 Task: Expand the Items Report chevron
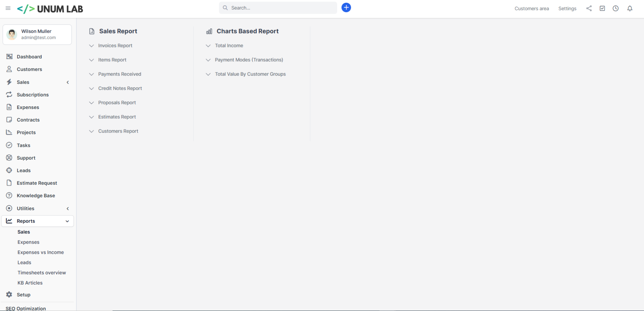pos(91,60)
